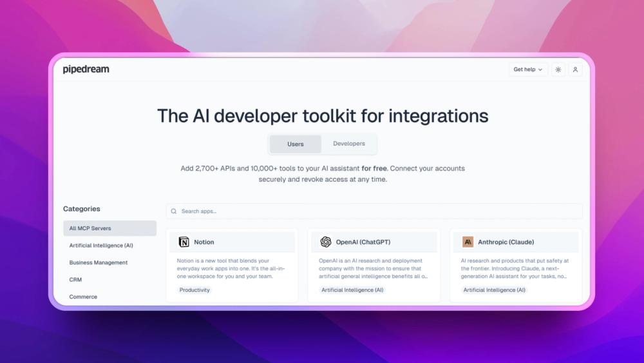The height and width of the screenshot is (363, 644).
Task: Click the Anthropic card description text
Action: pos(515,268)
